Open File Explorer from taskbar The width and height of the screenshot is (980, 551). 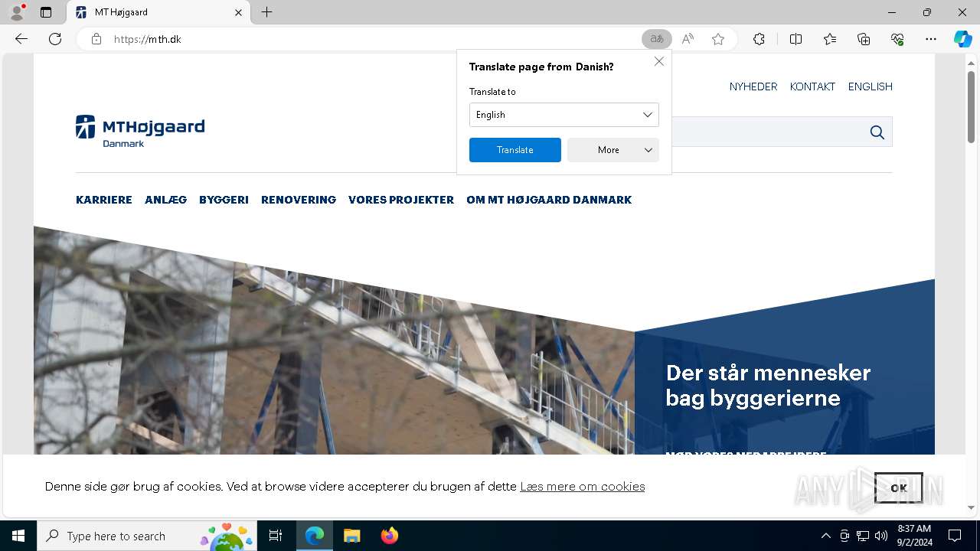click(x=351, y=536)
